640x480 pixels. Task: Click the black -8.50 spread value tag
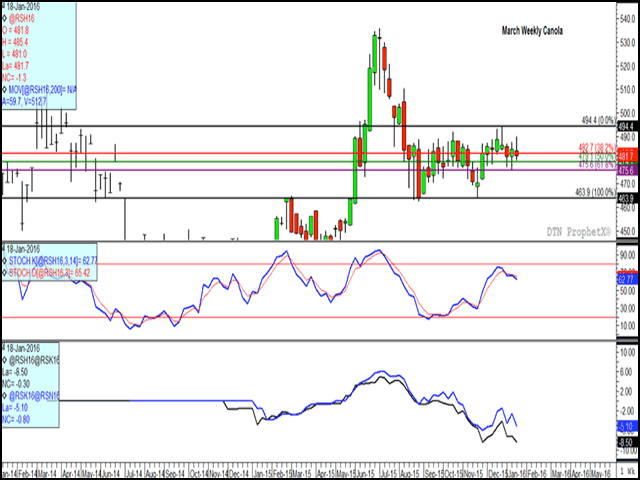click(628, 443)
